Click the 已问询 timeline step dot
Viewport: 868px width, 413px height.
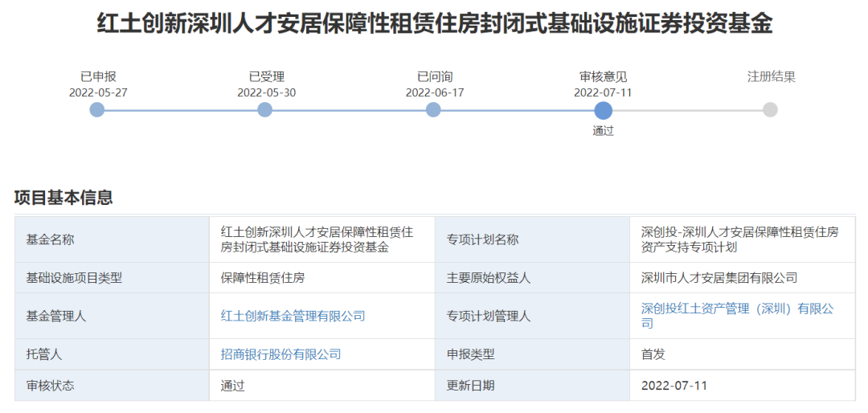pyautogui.click(x=433, y=109)
